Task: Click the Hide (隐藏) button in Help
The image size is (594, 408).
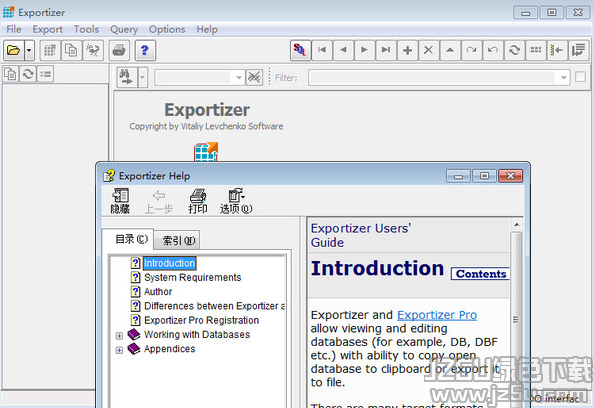Action: [120, 201]
